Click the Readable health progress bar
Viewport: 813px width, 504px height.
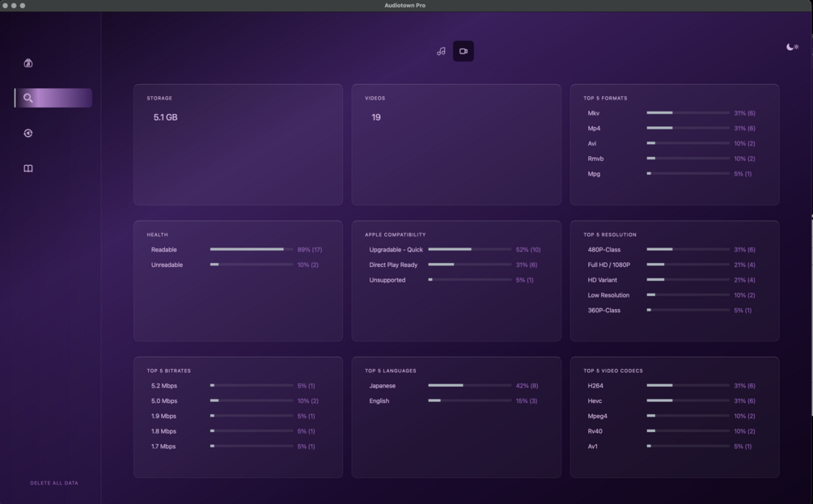[252, 249]
